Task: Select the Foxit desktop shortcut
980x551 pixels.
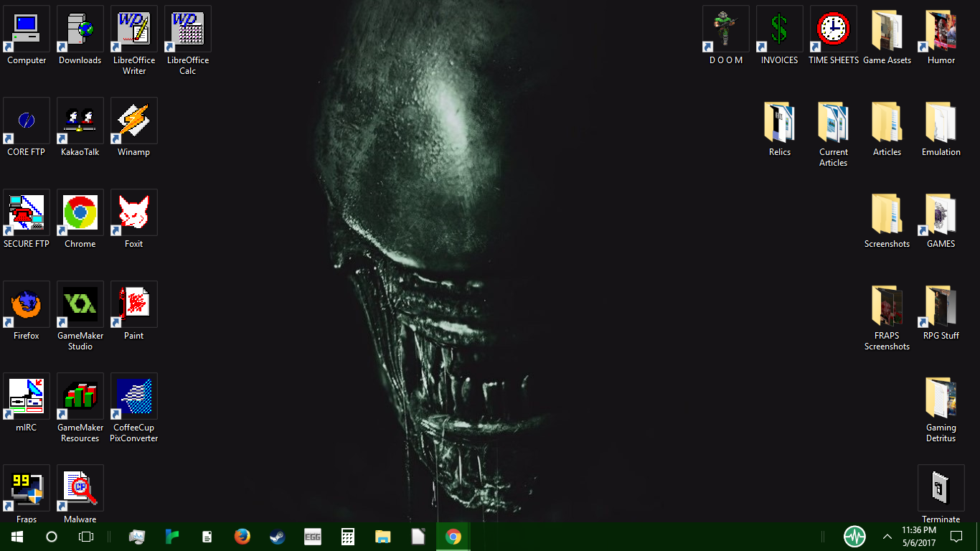Action: 134,213
